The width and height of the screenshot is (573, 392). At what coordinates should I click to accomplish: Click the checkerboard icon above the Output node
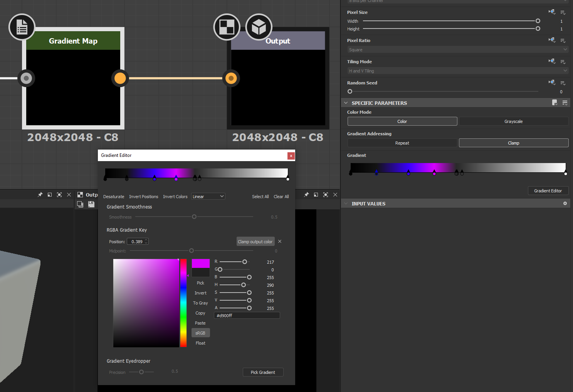click(227, 27)
